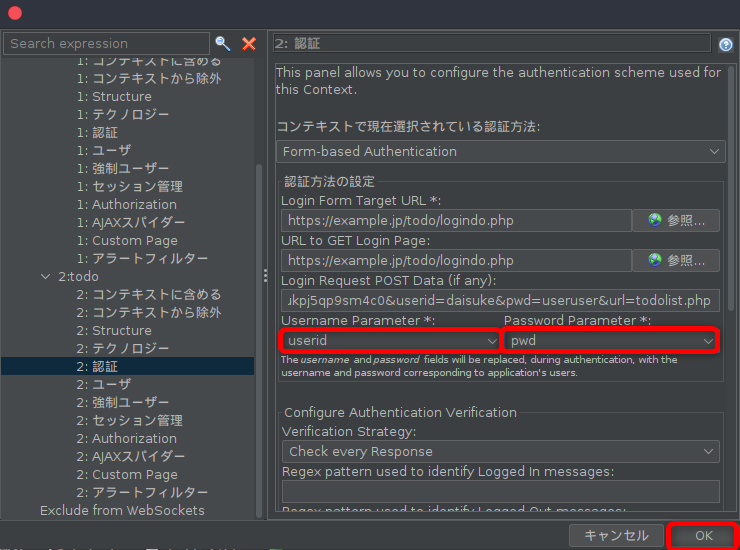The height and width of the screenshot is (550, 740).
Task: Select 2: Custom Page tree item
Action: 127,474
